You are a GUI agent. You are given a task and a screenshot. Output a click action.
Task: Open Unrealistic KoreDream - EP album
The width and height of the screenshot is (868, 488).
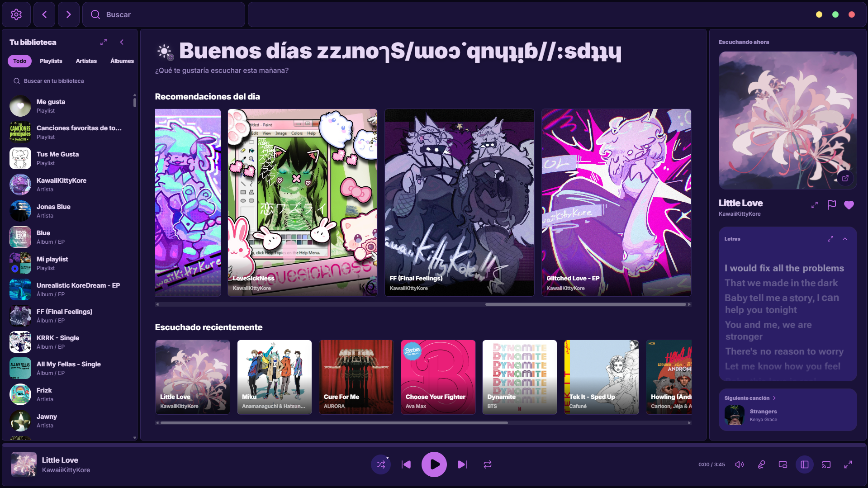70,290
